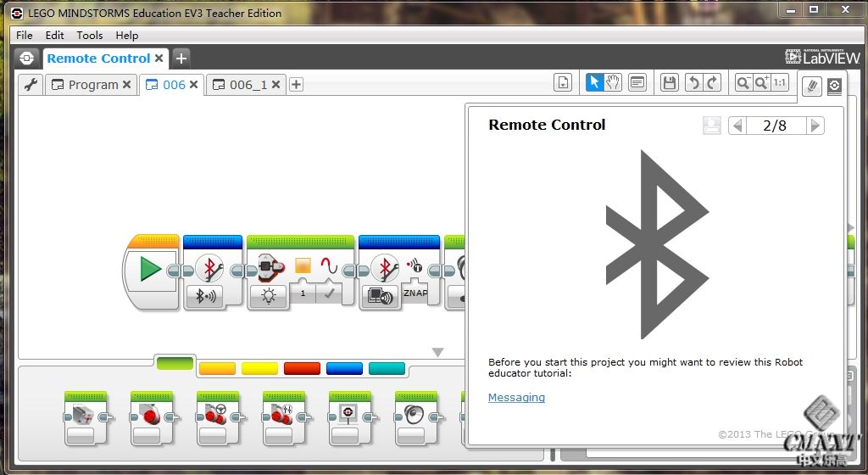Open project properties wrench tab
The image size is (868, 475).
[31, 85]
